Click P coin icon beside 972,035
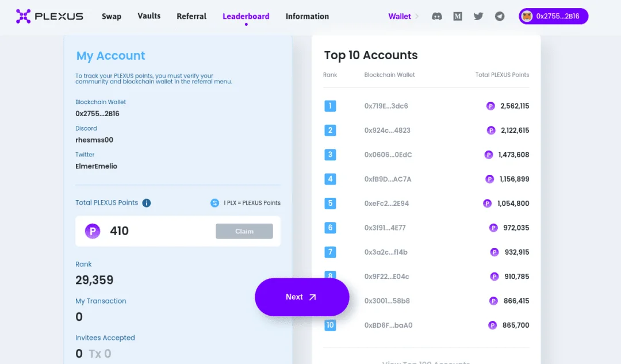621x364 pixels. pyautogui.click(x=493, y=228)
